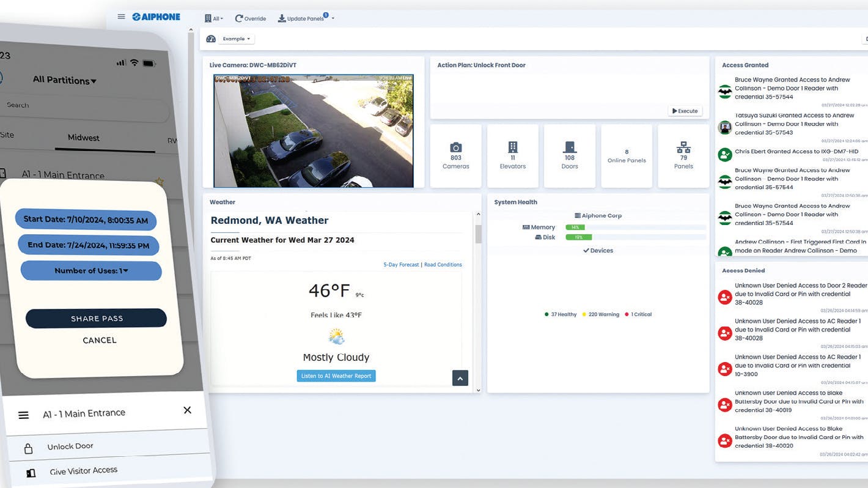This screenshot has width=868, height=488.
Task: Switch to the Midwest tab
Action: [83, 138]
